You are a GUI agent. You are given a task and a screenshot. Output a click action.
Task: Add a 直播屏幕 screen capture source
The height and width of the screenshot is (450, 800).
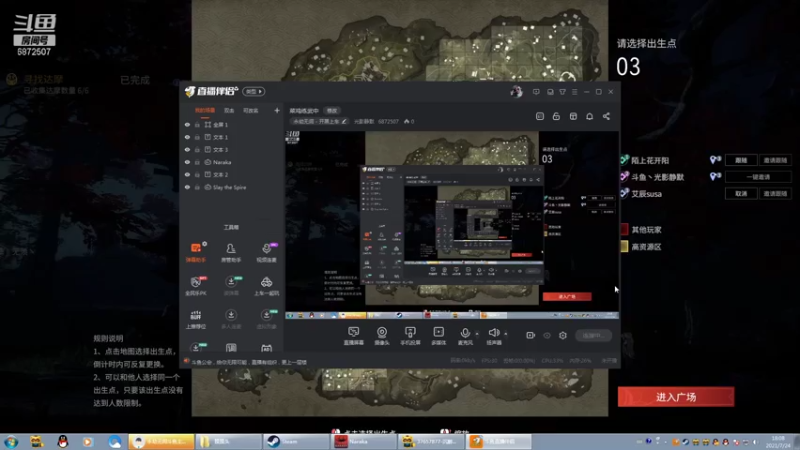click(354, 336)
